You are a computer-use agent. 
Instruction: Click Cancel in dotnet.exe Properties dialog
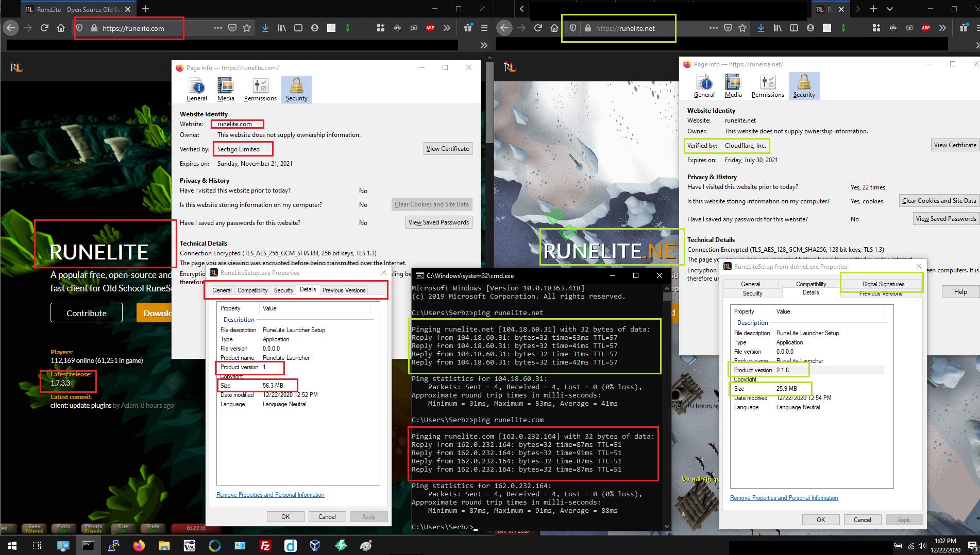click(x=862, y=519)
